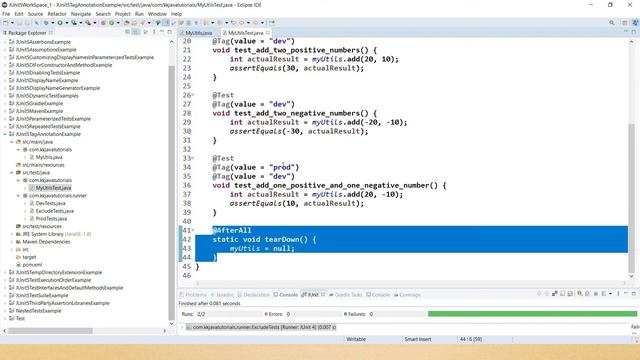Select the target folder

click(29, 257)
